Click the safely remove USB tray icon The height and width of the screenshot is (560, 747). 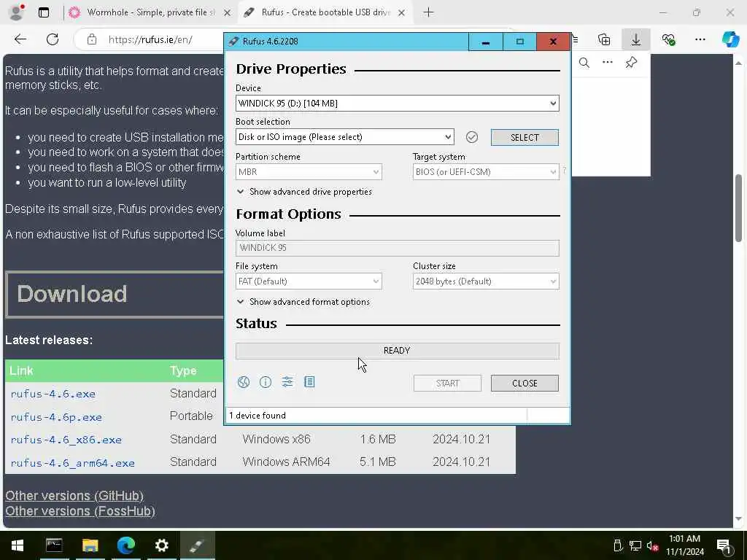coord(618,545)
